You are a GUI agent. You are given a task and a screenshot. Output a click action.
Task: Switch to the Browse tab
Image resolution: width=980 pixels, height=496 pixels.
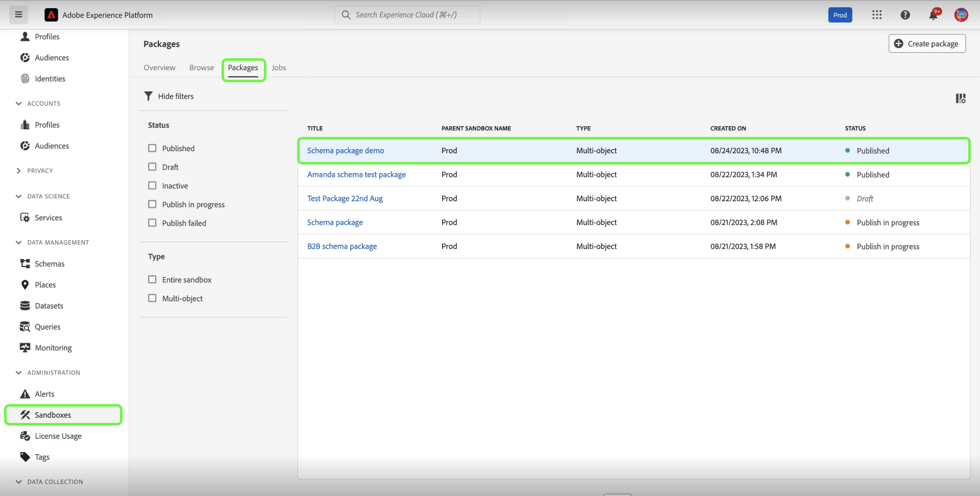point(202,67)
